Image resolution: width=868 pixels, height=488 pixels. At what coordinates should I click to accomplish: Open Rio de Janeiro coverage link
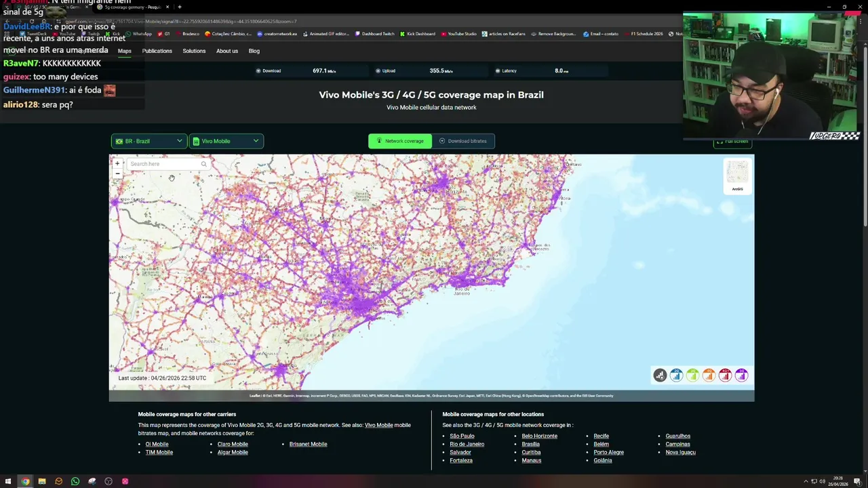pos(467,444)
